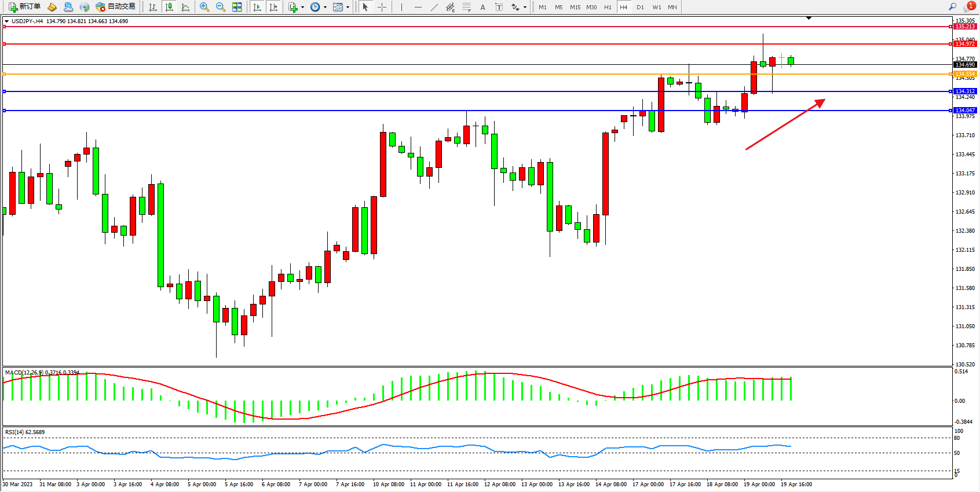Click the red 135.213 price level label
The width and height of the screenshot is (980, 492).
[965, 27]
